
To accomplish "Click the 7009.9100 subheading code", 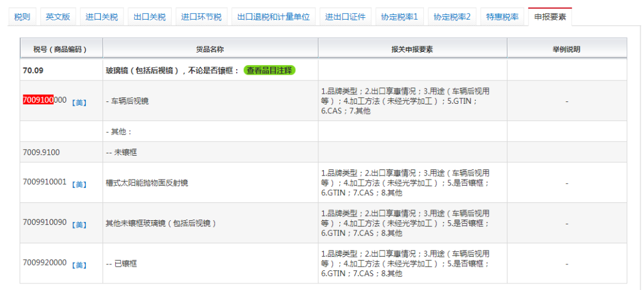I will 42,152.
